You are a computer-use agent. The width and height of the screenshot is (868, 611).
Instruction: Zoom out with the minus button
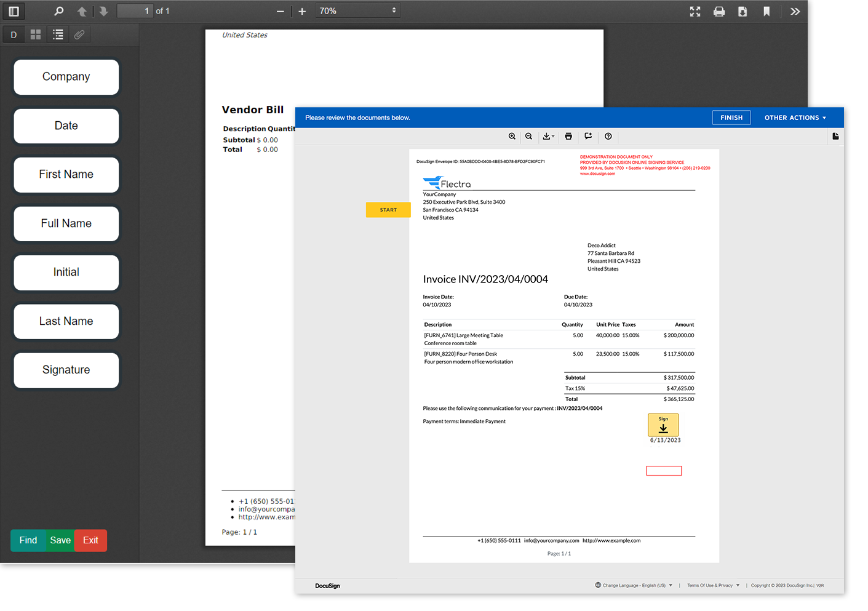coord(281,11)
